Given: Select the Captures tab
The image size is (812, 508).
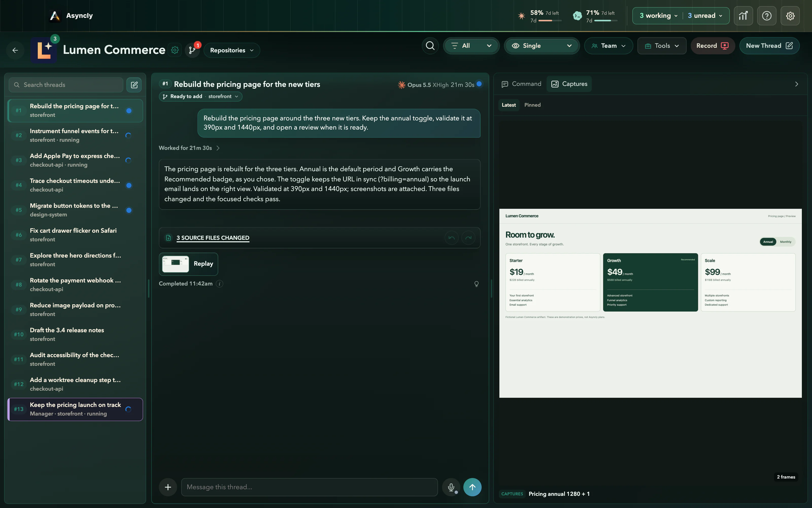Looking at the screenshot, I should [x=569, y=84].
